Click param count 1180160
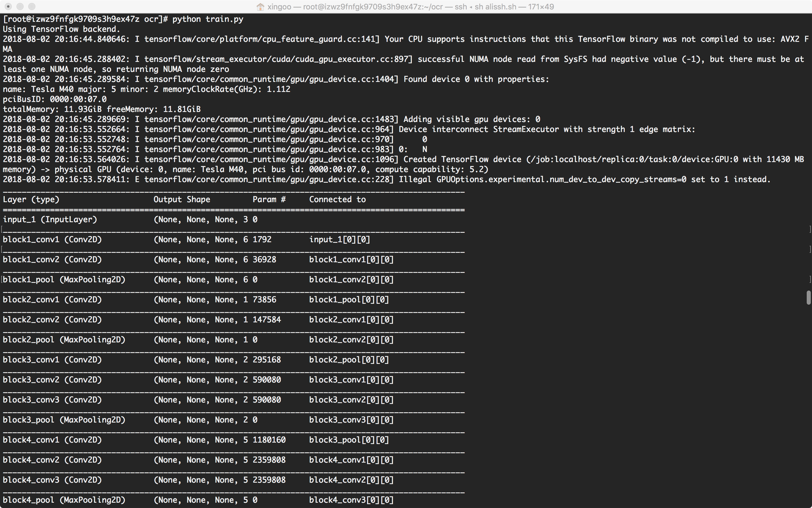 (x=269, y=440)
